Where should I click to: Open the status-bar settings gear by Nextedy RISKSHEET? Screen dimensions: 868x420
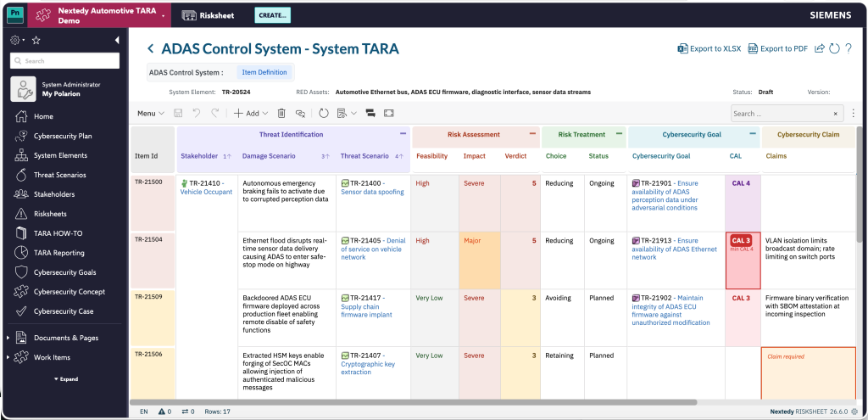[854, 412]
